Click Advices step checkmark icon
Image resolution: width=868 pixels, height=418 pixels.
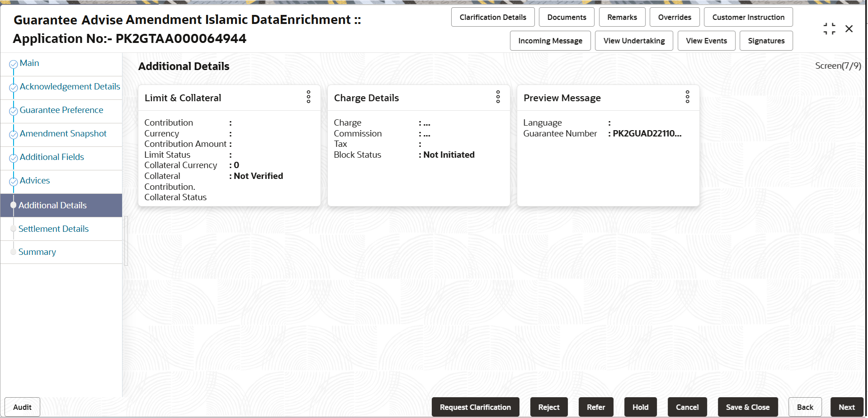coord(14,182)
